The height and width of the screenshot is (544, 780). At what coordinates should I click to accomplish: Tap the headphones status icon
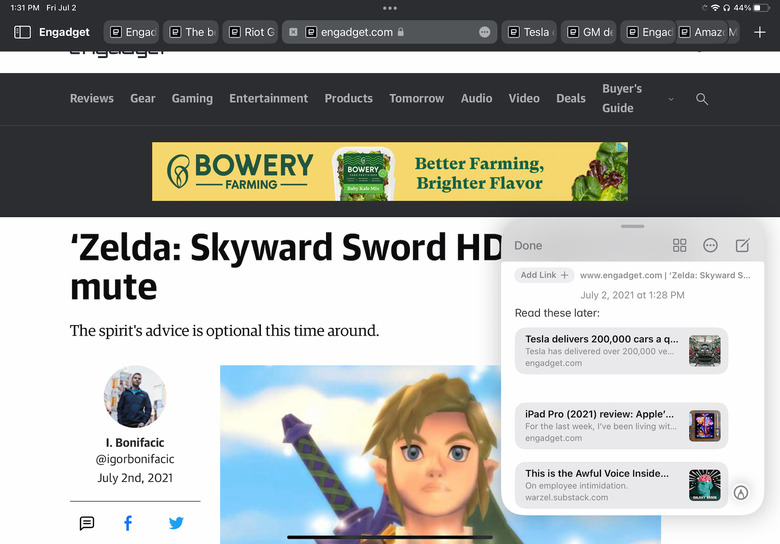coord(726,7)
